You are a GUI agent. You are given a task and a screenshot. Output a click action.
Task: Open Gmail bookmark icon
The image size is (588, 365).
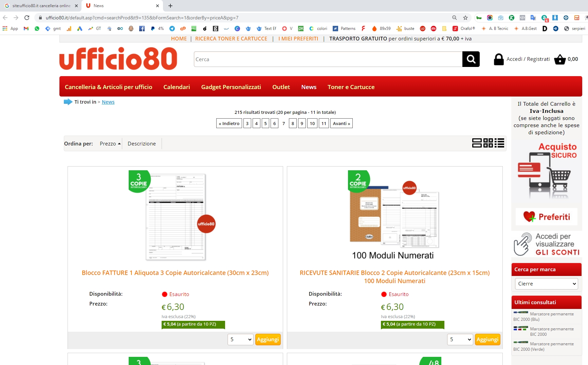(x=26, y=29)
